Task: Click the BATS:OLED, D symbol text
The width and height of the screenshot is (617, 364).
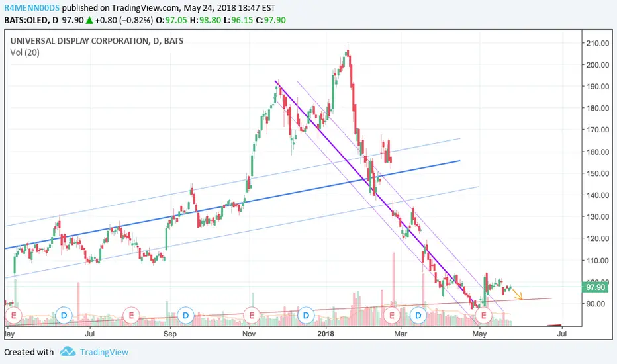Action: [32, 20]
